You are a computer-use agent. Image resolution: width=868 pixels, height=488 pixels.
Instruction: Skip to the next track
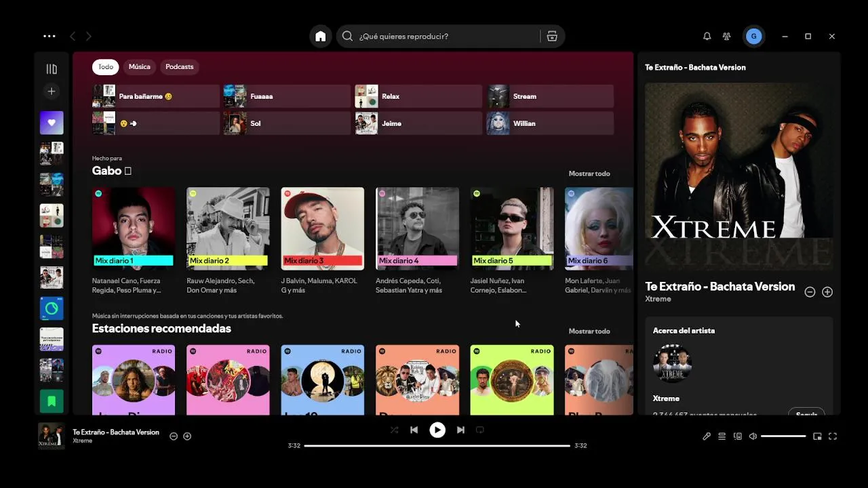pyautogui.click(x=460, y=430)
